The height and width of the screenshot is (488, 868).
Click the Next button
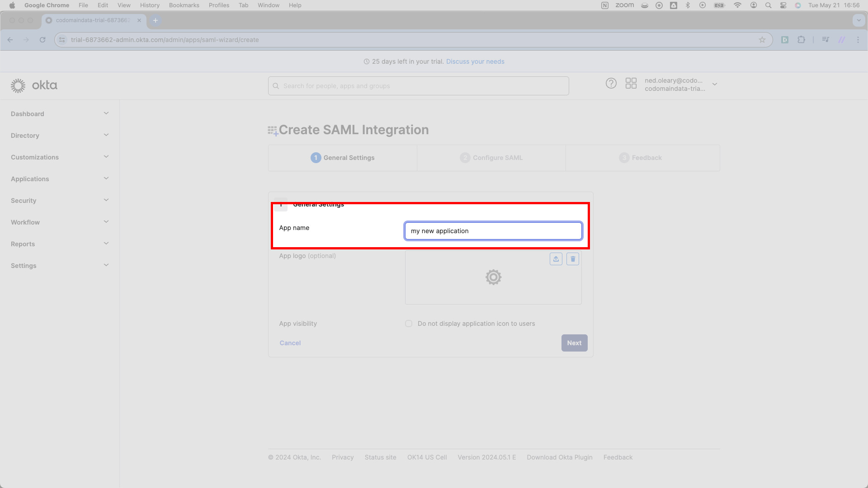click(575, 343)
